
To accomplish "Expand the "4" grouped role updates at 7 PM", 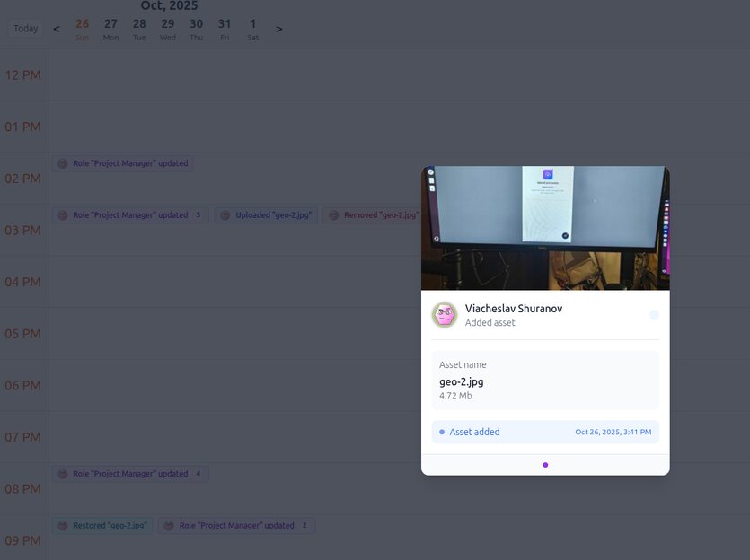I will (197, 473).
